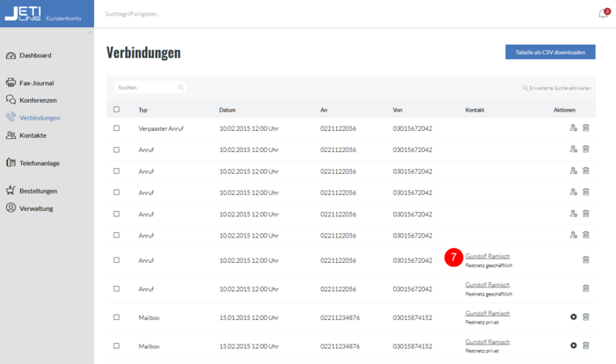616x364 pixels.
Task: Delete the Mailbox 15.02.2015 entry
Action: pyautogui.click(x=586, y=346)
